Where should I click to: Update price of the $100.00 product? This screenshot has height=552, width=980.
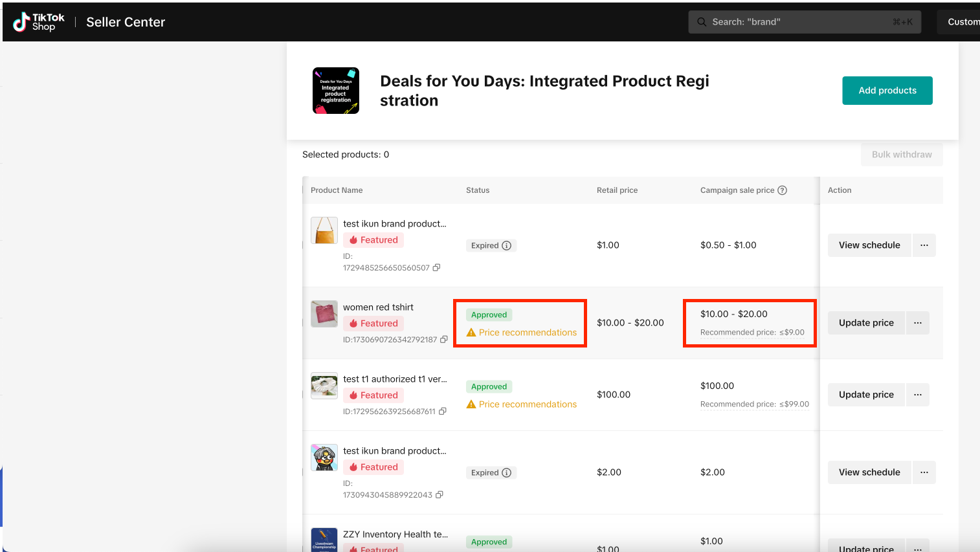865,395
